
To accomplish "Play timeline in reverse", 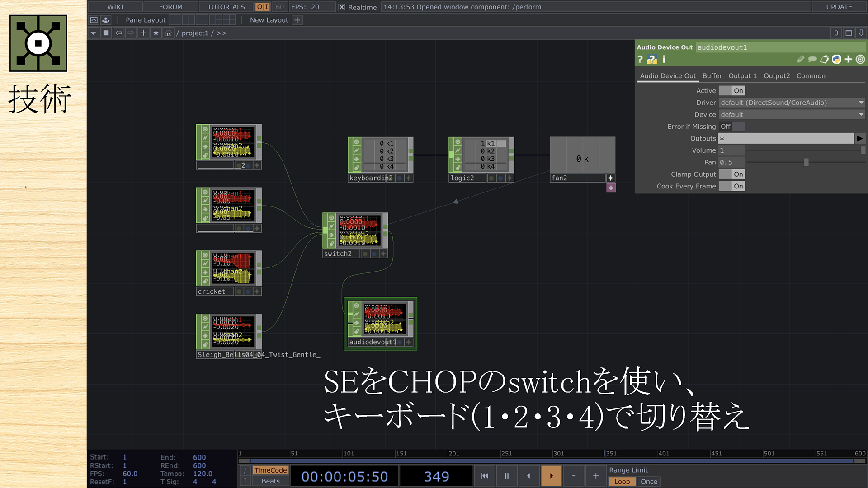I will tap(529, 476).
